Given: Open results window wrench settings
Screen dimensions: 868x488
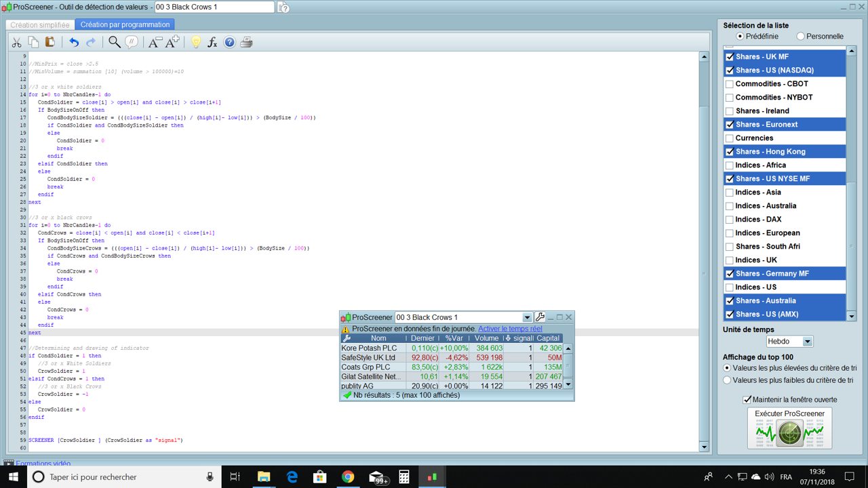Looking at the screenshot, I should (x=540, y=317).
